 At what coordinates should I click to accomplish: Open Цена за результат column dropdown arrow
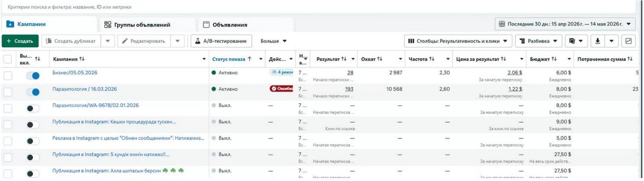[x=522, y=59]
